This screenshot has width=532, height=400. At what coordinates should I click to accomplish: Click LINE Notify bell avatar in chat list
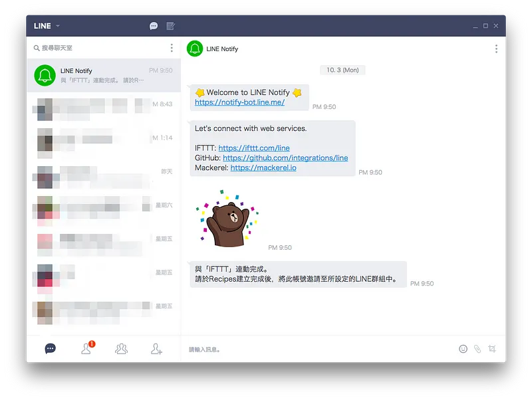(x=45, y=75)
